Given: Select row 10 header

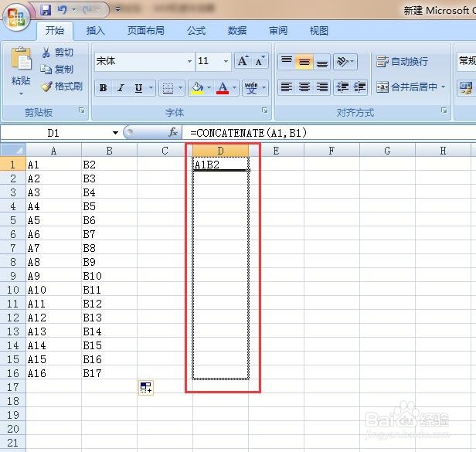Looking at the screenshot, I should [12, 290].
